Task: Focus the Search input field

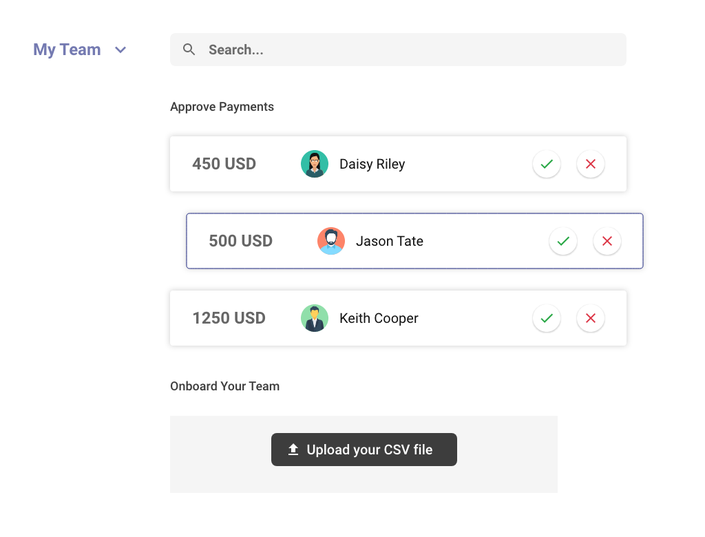Action: [x=410, y=50]
